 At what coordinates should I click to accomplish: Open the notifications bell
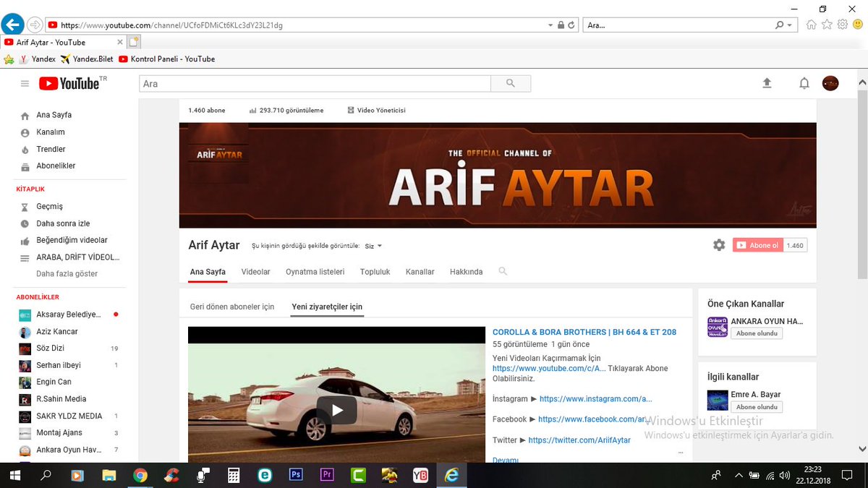[x=804, y=83]
